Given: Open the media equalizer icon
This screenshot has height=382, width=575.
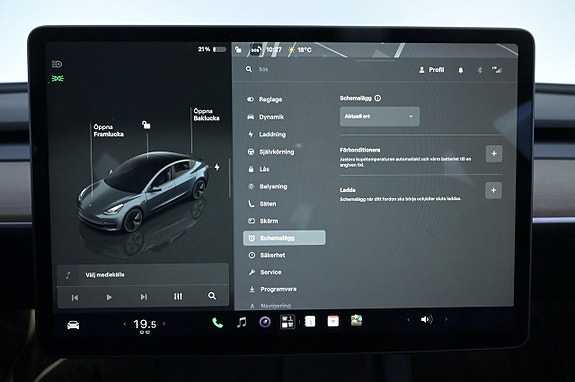Looking at the screenshot, I should click(x=178, y=296).
